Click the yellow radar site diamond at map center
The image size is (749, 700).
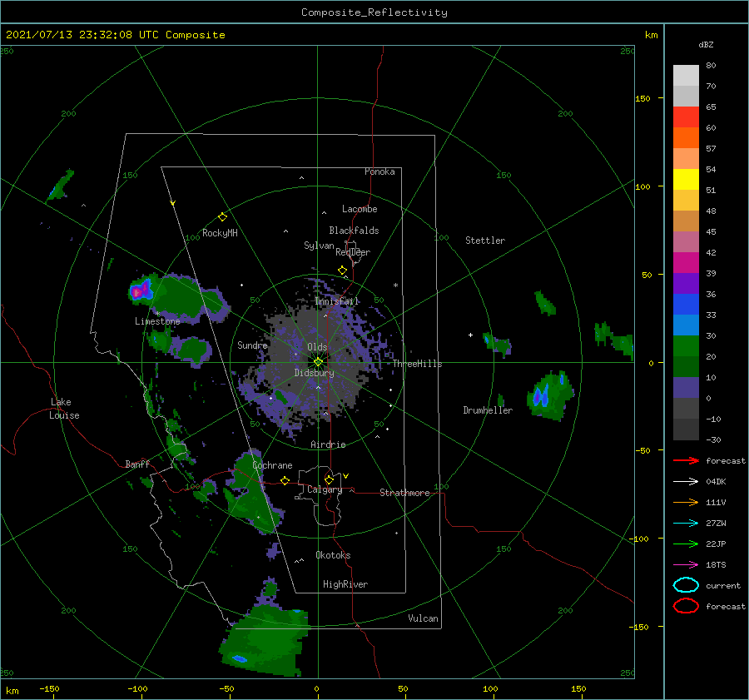318,362
